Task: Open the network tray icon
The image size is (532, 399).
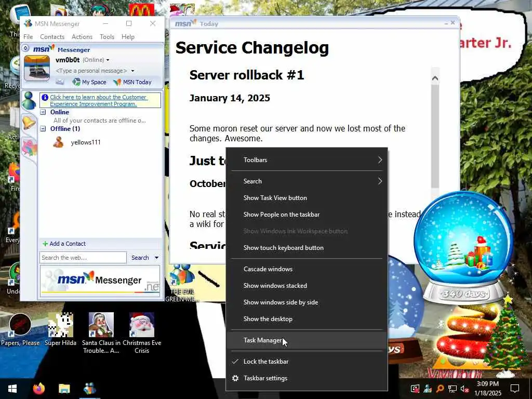Action: (452, 389)
